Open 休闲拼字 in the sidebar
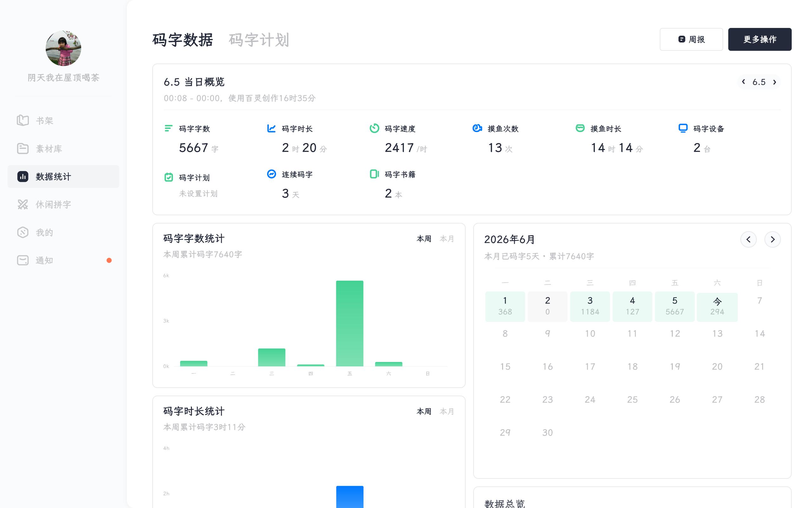Image resolution: width=812 pixels, height=508 pixels. point(63,204)
